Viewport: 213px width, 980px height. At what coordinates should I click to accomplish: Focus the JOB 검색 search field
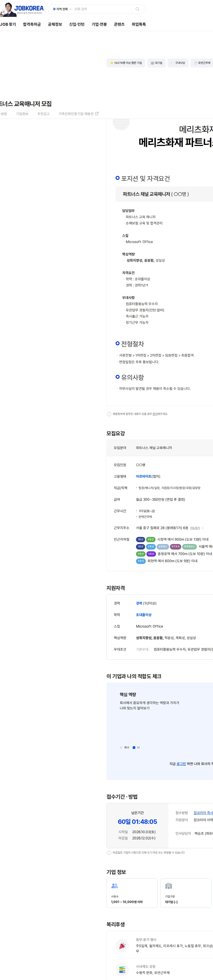click(x=103, y=9)
